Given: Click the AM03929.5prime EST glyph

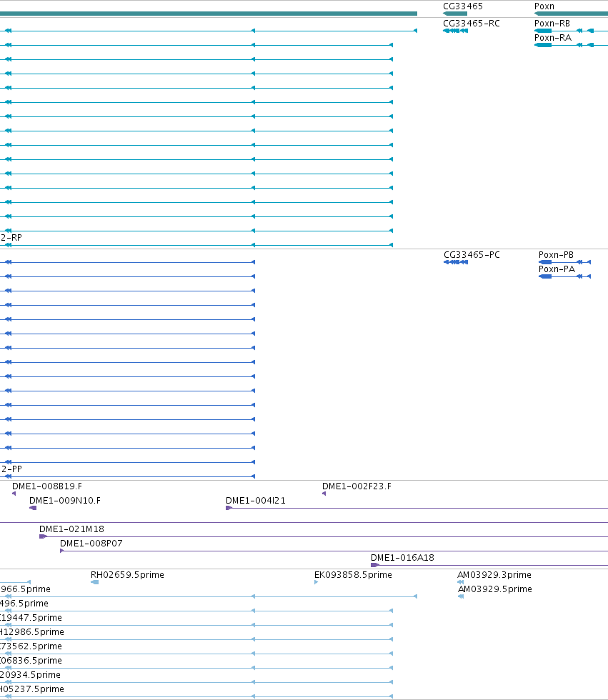Looking at the screenshot, I should tap(461, 596).
